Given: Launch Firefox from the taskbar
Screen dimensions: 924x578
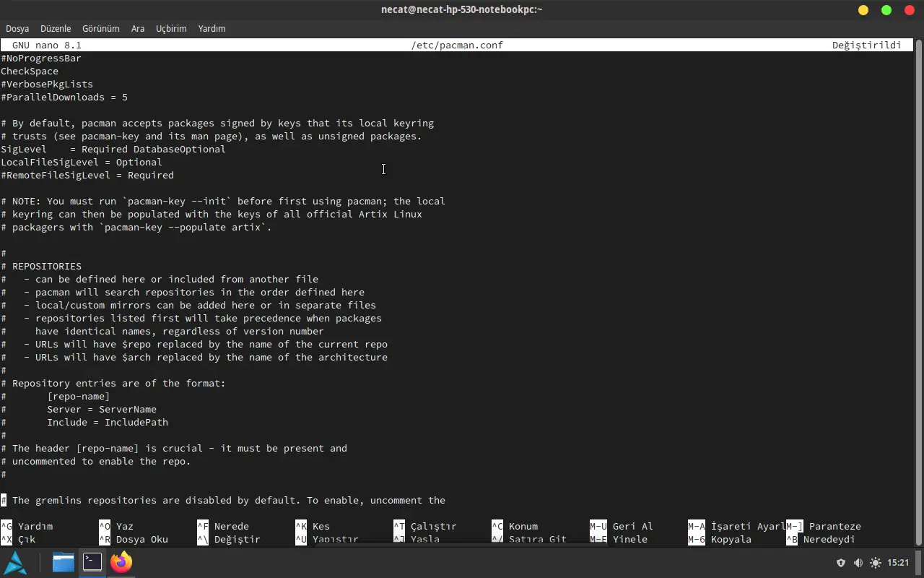Looking at the screenshot, I should pos(121,562).
